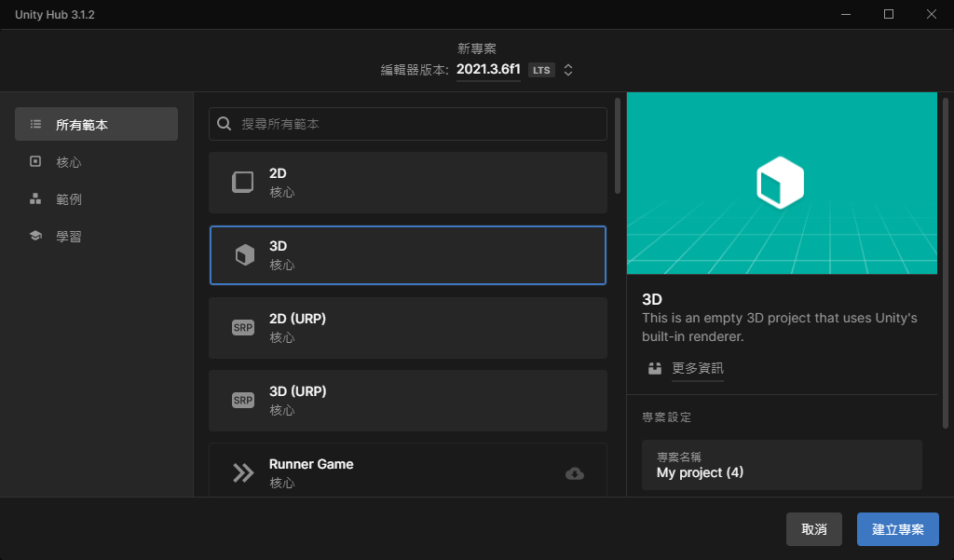954x560 pixels.
Task: Select the 範例 sidebar category
Action: pyautogui.click(x=96, y=199)
